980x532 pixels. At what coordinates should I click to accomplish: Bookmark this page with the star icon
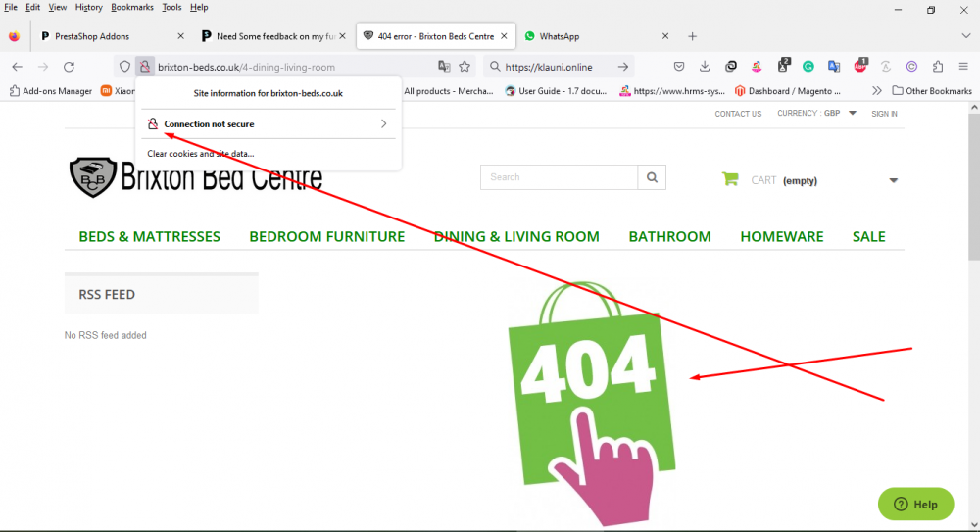click(465, 67)
